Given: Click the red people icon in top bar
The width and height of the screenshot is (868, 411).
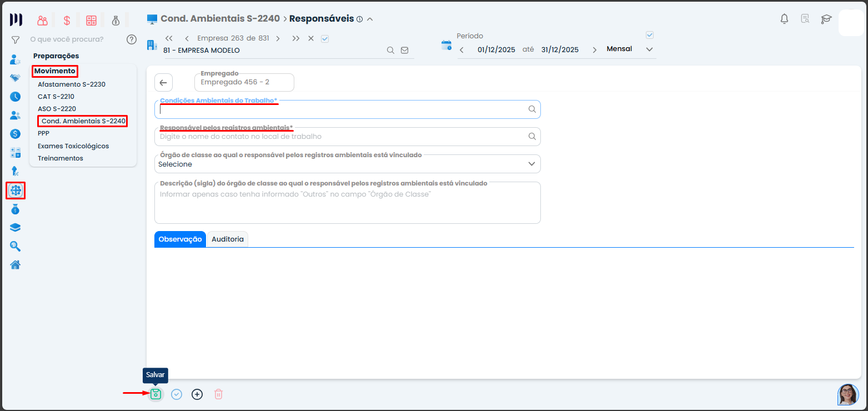Looking at the screenshot, I should click(43, 21).
